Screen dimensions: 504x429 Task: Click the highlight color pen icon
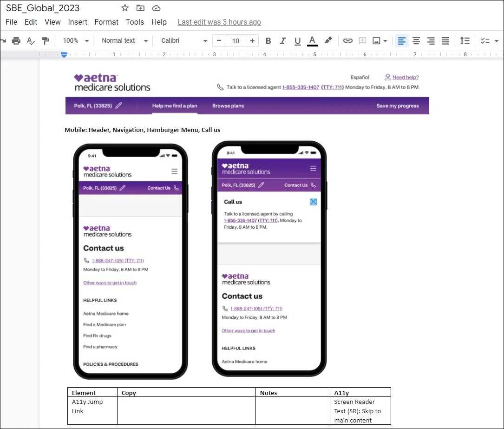tap(328, 40)
